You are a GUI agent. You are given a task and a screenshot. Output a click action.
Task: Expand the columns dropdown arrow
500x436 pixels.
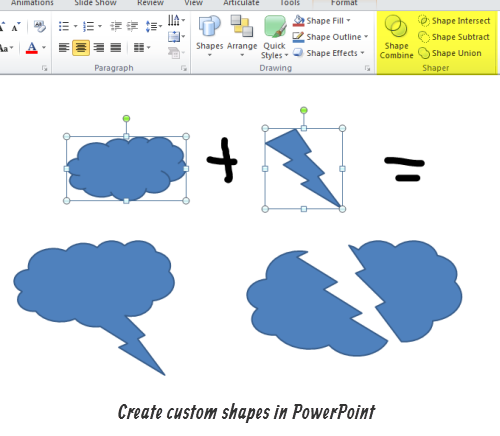(148, 48)
